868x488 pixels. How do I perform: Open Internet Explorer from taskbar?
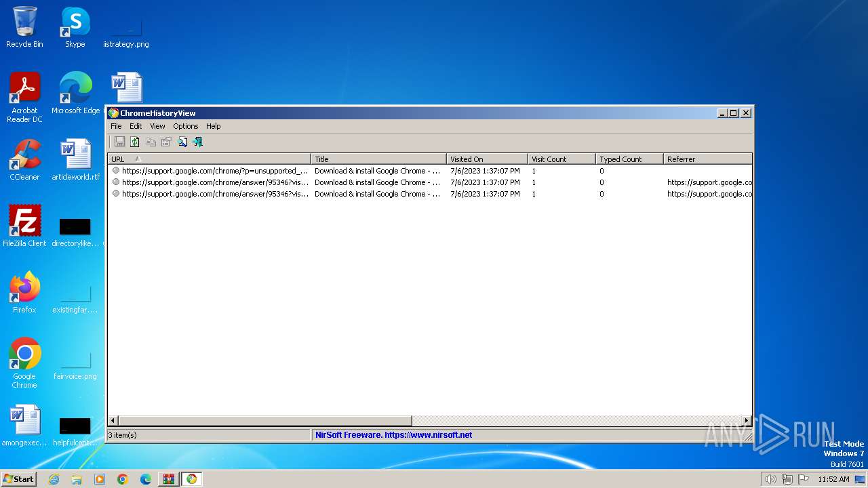54,479
